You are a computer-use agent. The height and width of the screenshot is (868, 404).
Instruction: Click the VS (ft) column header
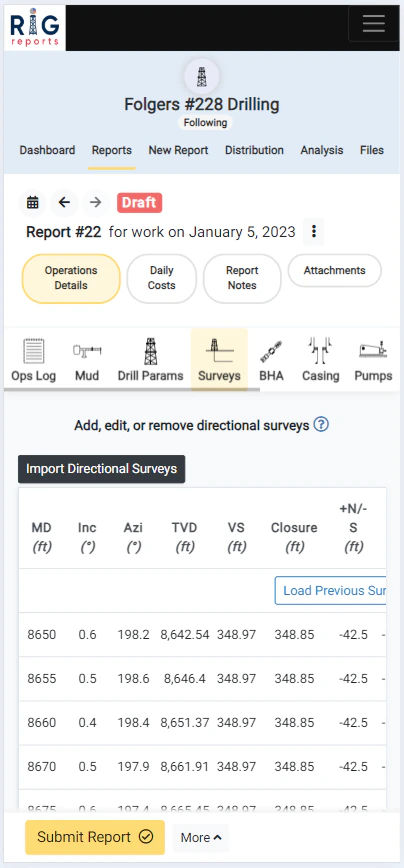click(x=236, y=537)
